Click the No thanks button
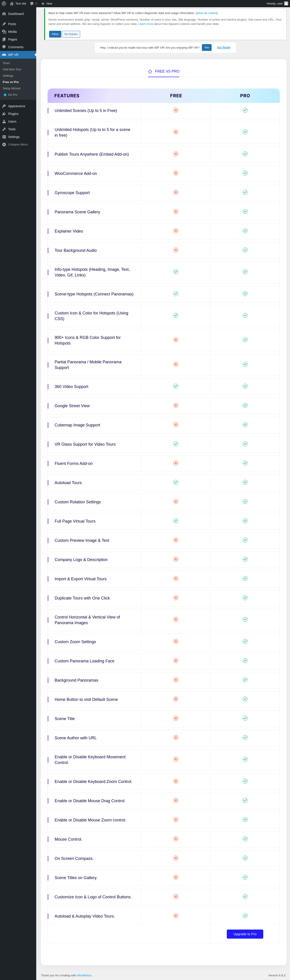This screenshot has width=290, height=980. click(71, 34)
